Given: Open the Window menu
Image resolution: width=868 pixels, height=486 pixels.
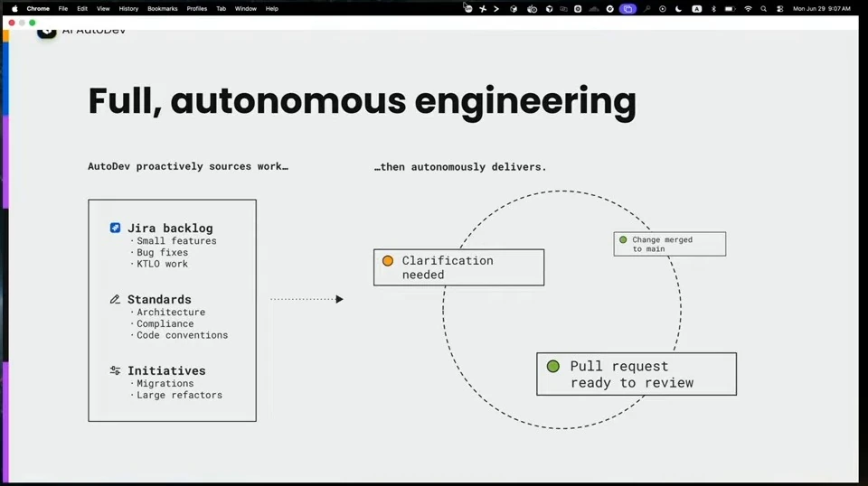Looking at the screenshot, I should point(245,8).
